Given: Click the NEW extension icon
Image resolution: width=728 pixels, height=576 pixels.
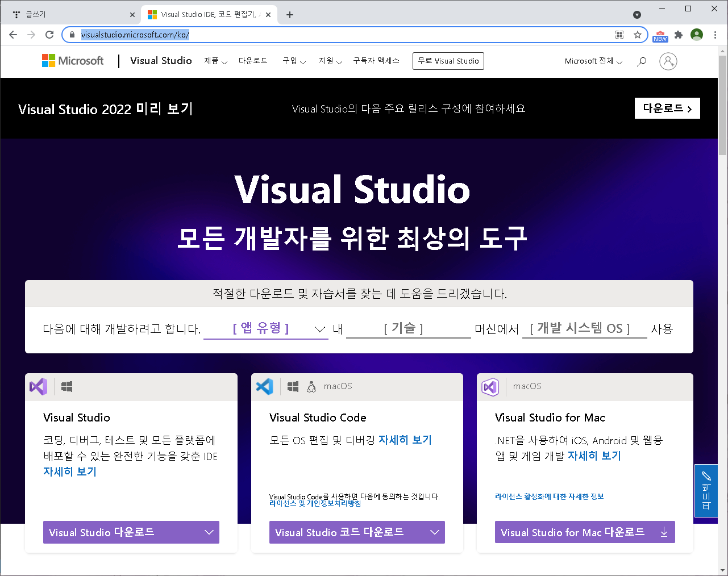Looking at the screenshot, I should 660,36.
